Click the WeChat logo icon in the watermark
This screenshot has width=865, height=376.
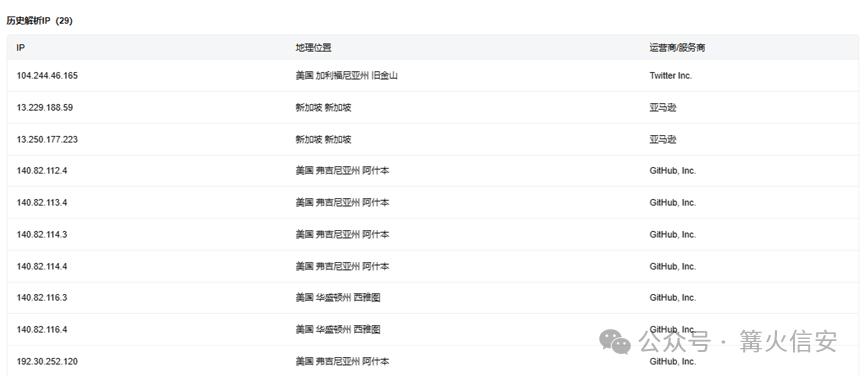click(615, 342)
